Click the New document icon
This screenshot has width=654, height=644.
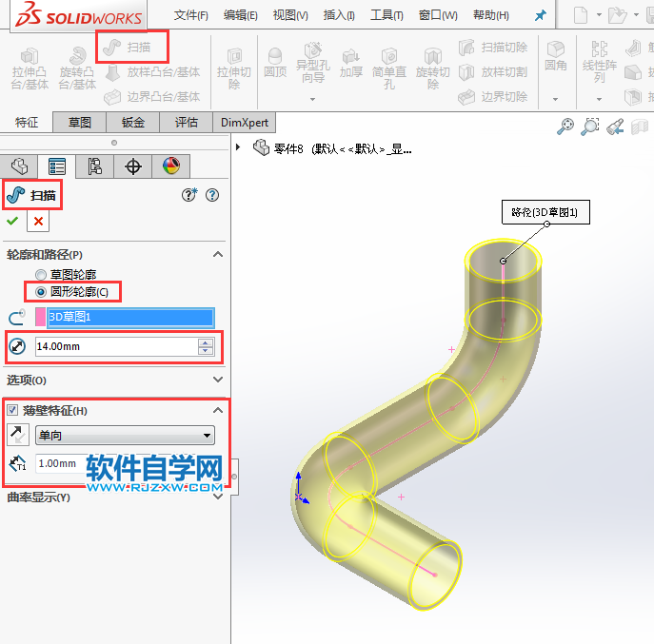pos(581,15)
